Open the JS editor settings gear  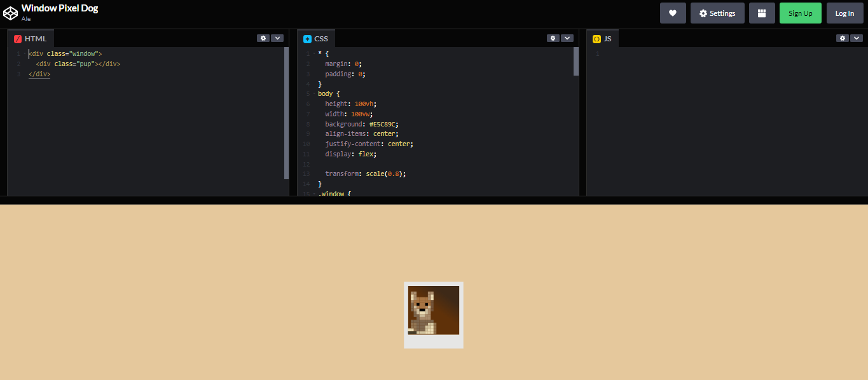[842, 37]
